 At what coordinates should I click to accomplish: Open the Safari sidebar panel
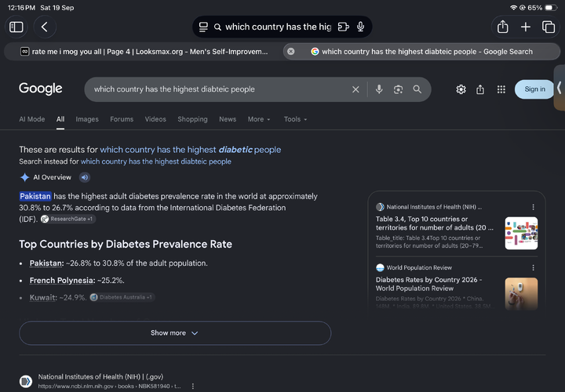click(16, 27)
